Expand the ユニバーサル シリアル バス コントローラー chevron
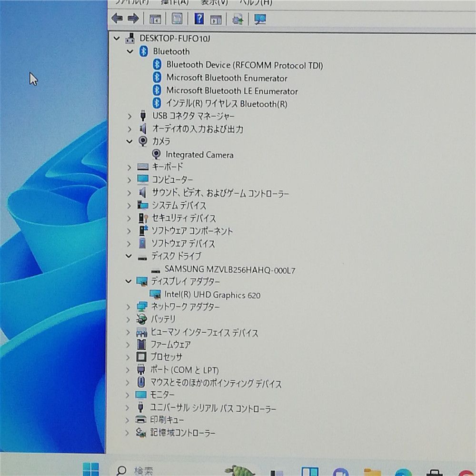The width and height of the screenshot is (476, 476). point(128,408)
